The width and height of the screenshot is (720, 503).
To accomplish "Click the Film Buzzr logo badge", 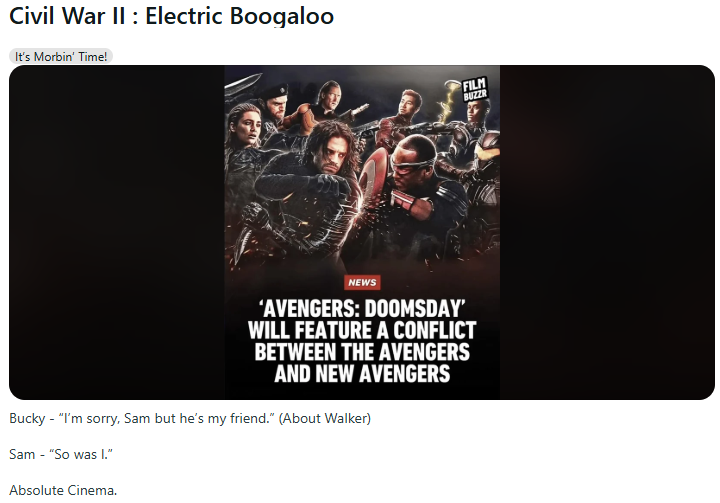I will point(475,89).
